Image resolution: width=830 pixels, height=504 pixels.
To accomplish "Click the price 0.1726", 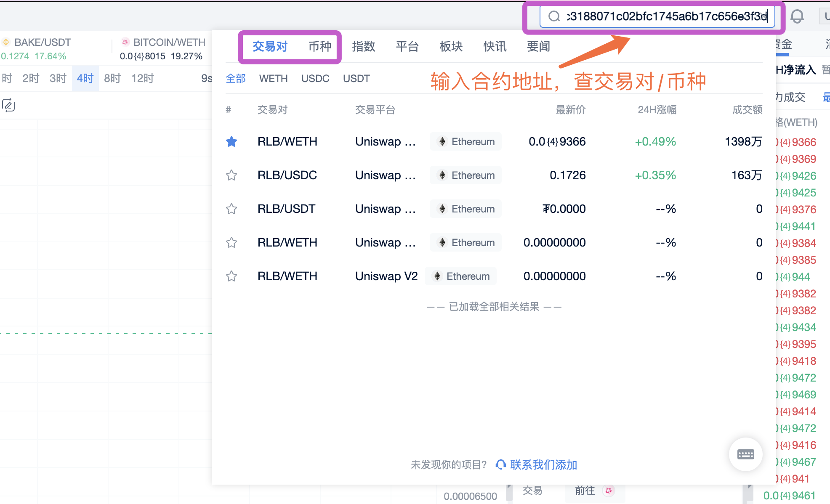I will (568, 175).
